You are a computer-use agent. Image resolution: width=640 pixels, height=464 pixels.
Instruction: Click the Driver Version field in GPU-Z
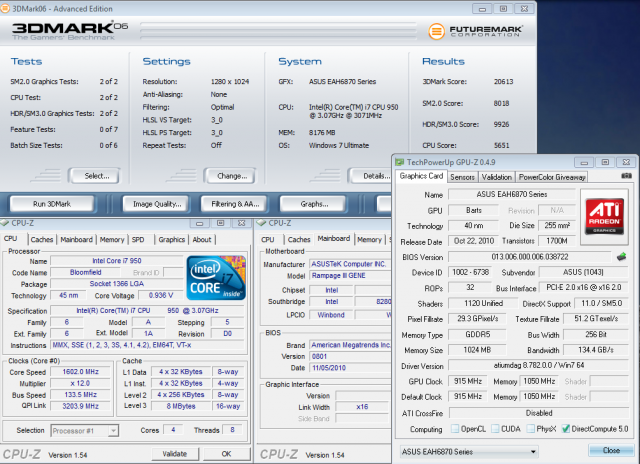coord(538,365)
